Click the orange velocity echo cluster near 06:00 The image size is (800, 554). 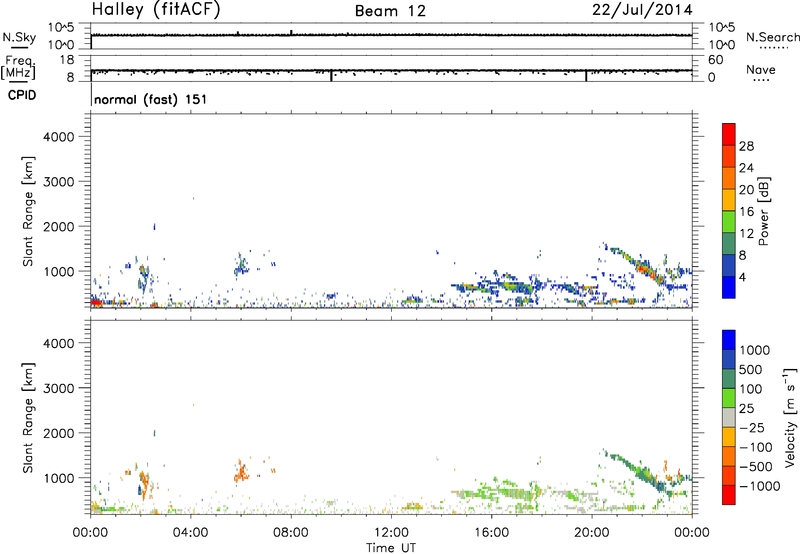click(241, 471)
